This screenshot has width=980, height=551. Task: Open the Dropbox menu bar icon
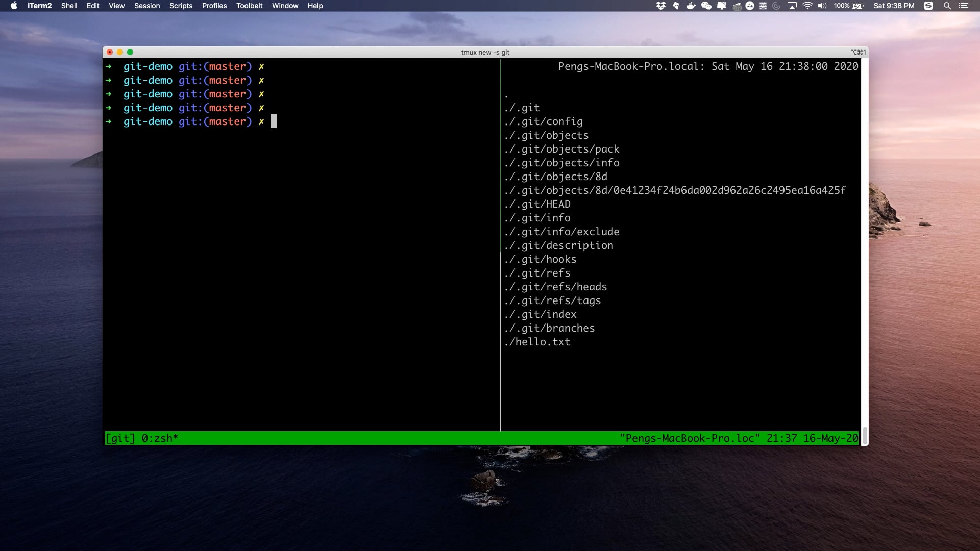661,6
